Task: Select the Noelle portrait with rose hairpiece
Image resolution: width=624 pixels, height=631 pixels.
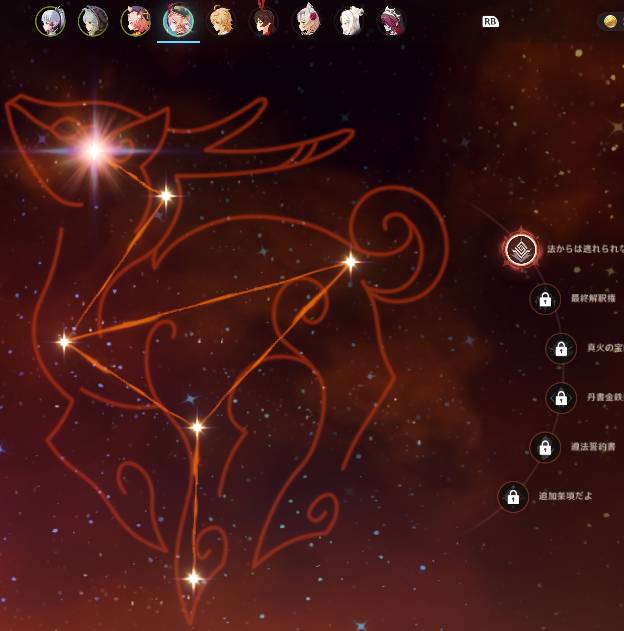Action: (x=307, y=21)
